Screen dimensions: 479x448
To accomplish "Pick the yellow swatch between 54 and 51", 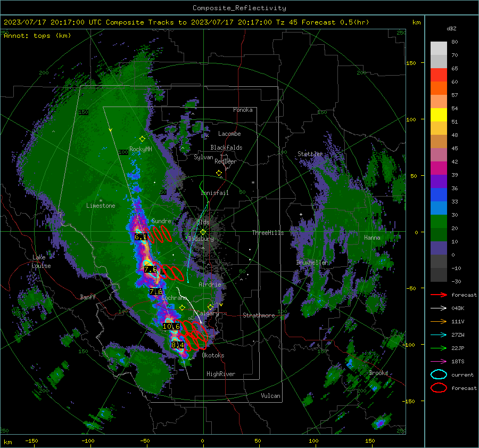I will [439, 115].
